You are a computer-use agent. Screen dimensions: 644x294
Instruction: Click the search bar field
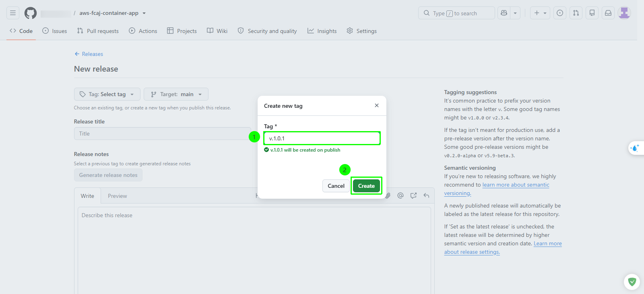coord(456,13)
